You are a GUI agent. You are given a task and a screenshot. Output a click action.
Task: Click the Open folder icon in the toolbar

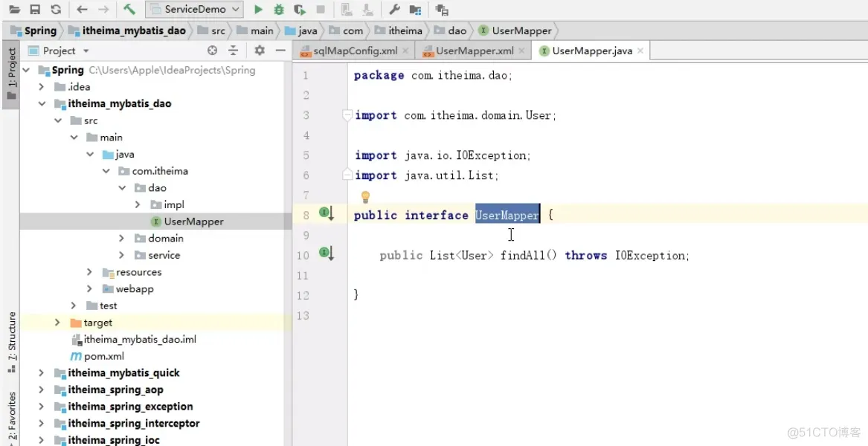coord(15,10)
